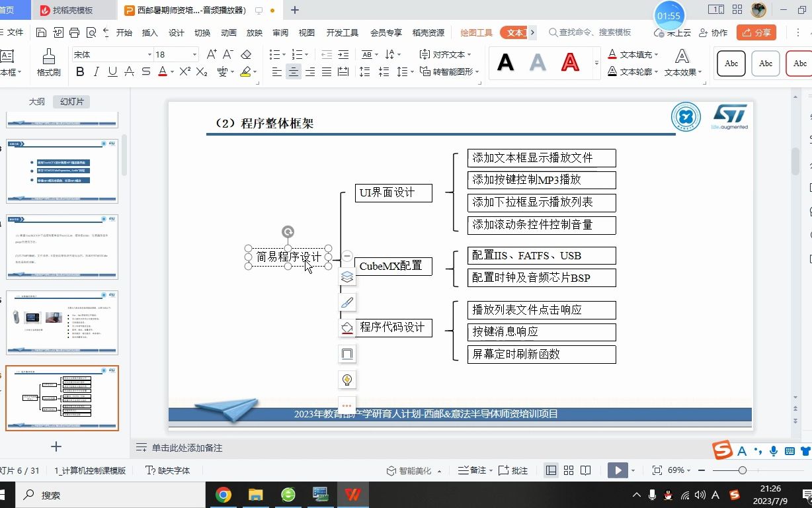
Task: Start slideshow with the play button
Action: click(x=616, y=470)
